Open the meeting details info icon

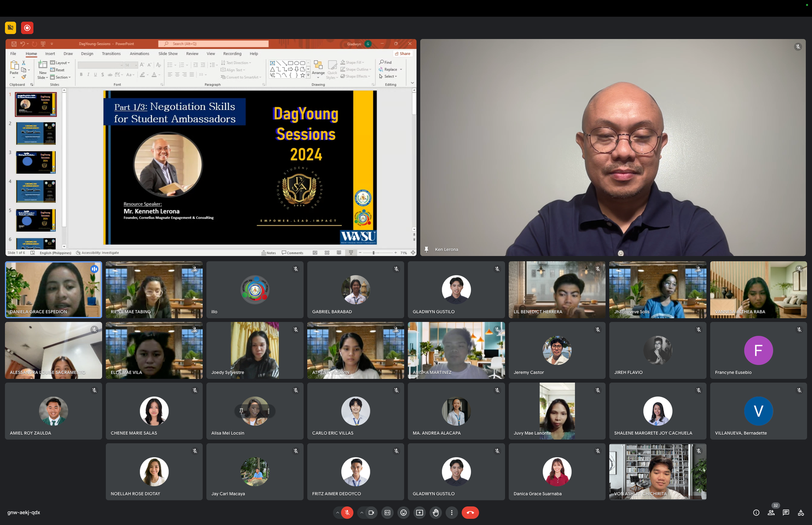(x=756, y=513)
